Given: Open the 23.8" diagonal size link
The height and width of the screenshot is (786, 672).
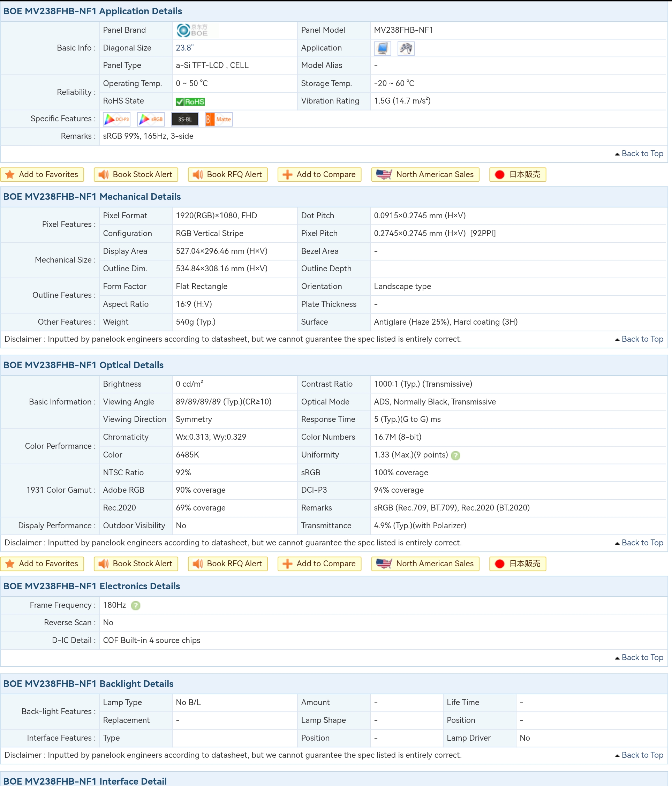Looking at the screenshot, I should point(184,48).
